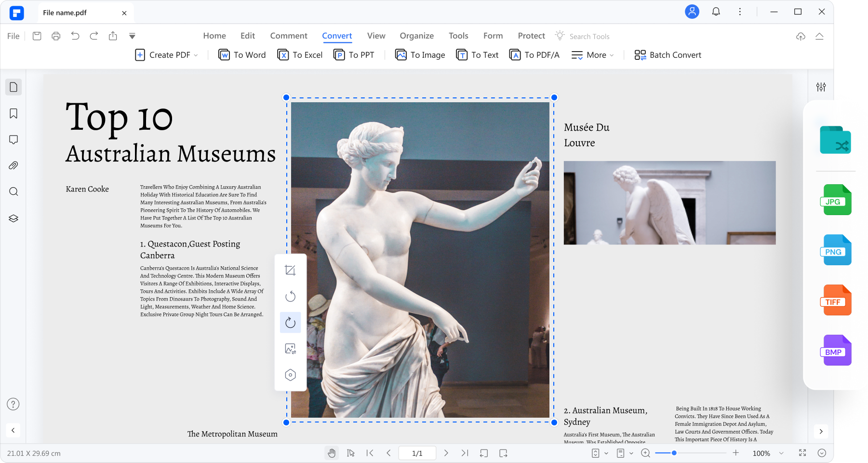
Task: Toggle the page thumbnails panel
Action: click(x=13, y=87)
